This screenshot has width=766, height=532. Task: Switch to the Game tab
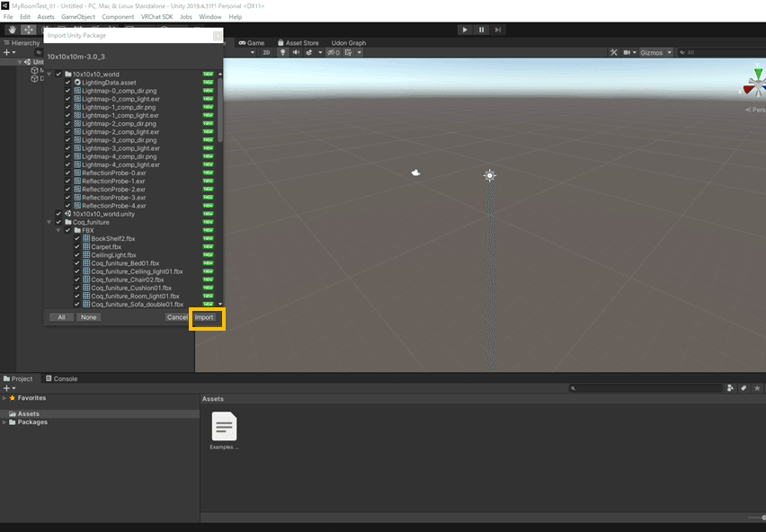tap(252, 43)
